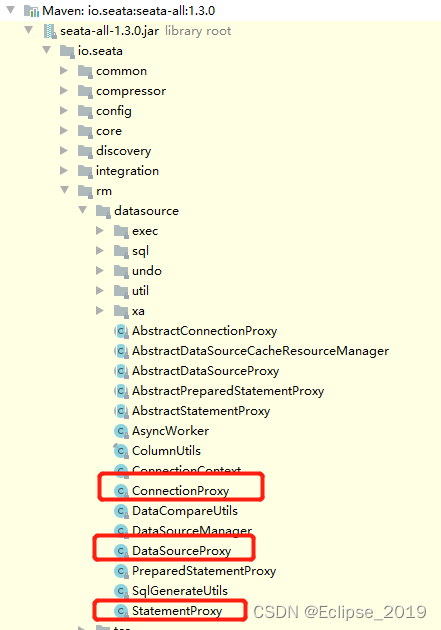Collapse the datasource package arrow
Viewport: 441px width, 630px height.
pos(83,210)
